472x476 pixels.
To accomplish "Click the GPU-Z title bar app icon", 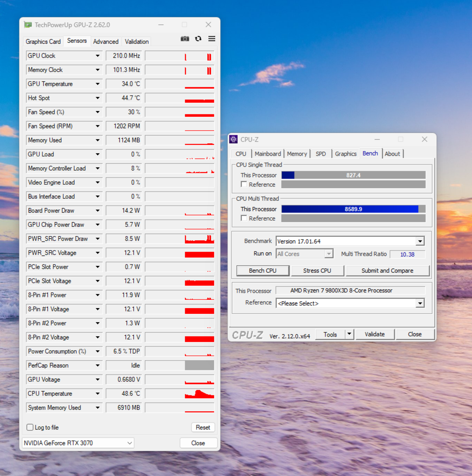I will click(28, 25).
